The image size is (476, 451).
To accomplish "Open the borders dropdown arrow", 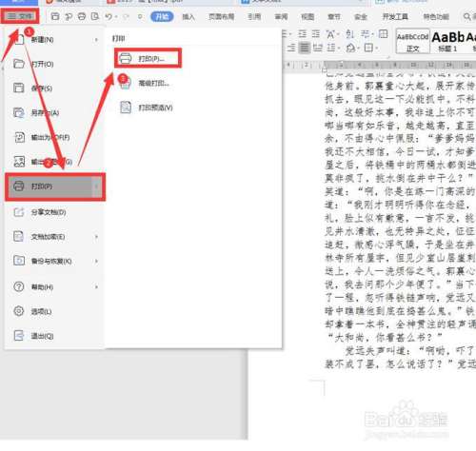I will 376,49.
